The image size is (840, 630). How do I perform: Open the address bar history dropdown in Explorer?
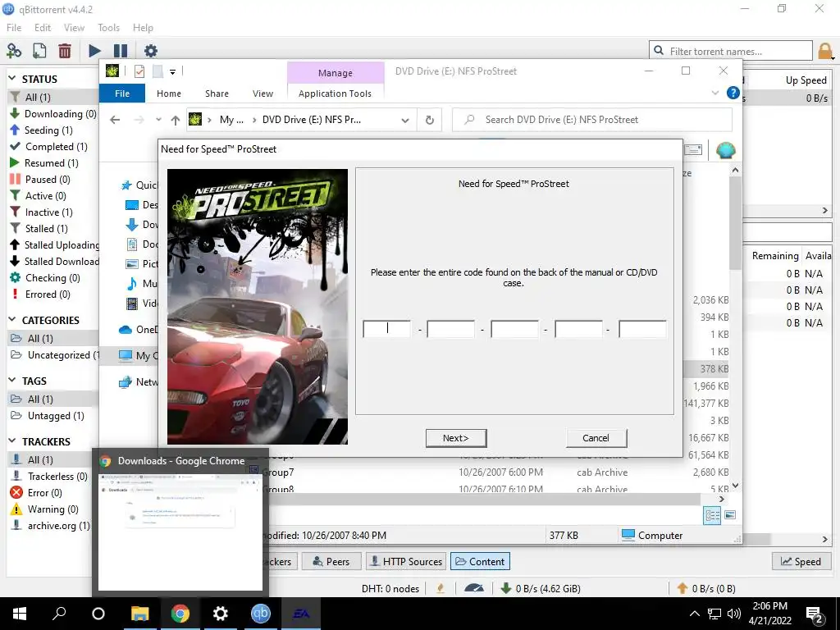coord(405,120)
